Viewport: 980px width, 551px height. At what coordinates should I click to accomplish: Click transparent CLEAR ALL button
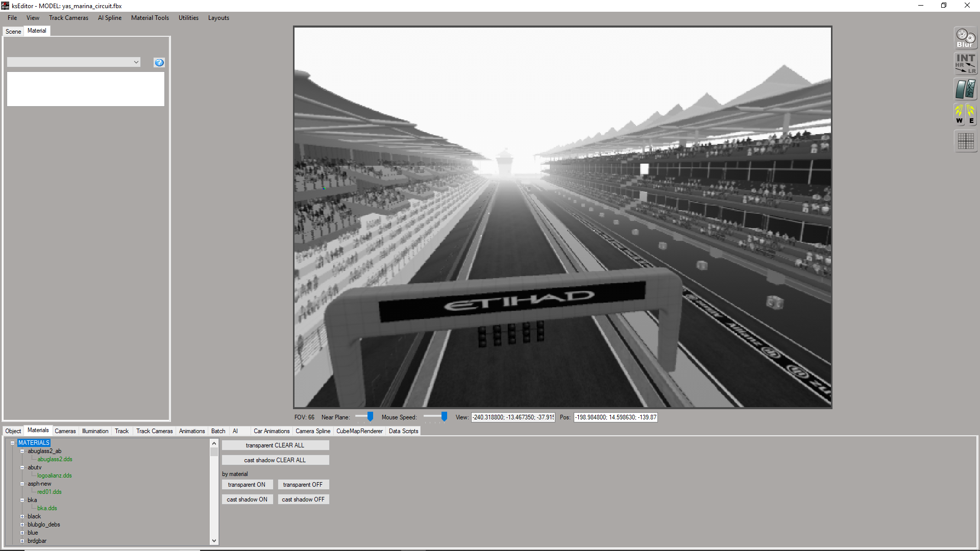[x=275, y=445]
